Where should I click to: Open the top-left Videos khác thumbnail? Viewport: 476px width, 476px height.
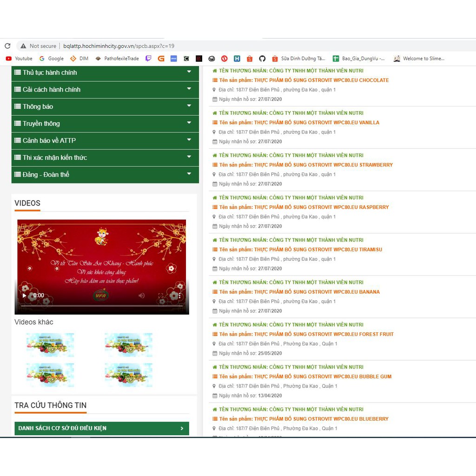[50, 345]
